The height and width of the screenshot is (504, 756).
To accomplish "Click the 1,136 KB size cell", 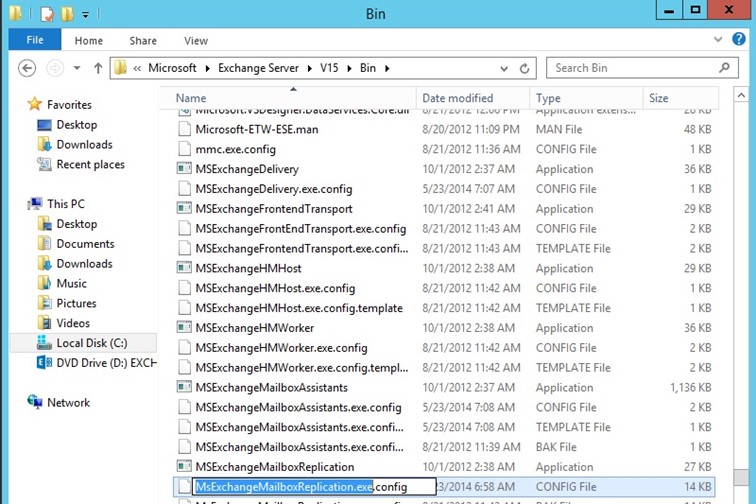I will (x=690, y=387).
